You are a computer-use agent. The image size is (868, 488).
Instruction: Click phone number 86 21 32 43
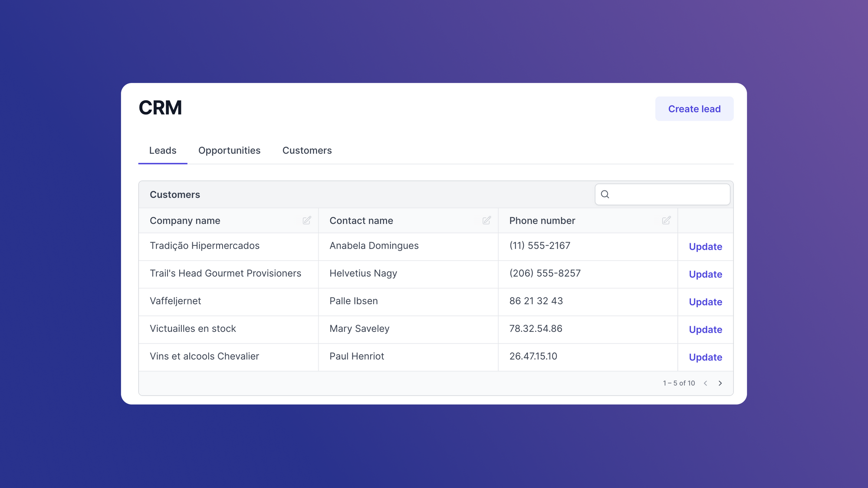(x=536, y=301)
